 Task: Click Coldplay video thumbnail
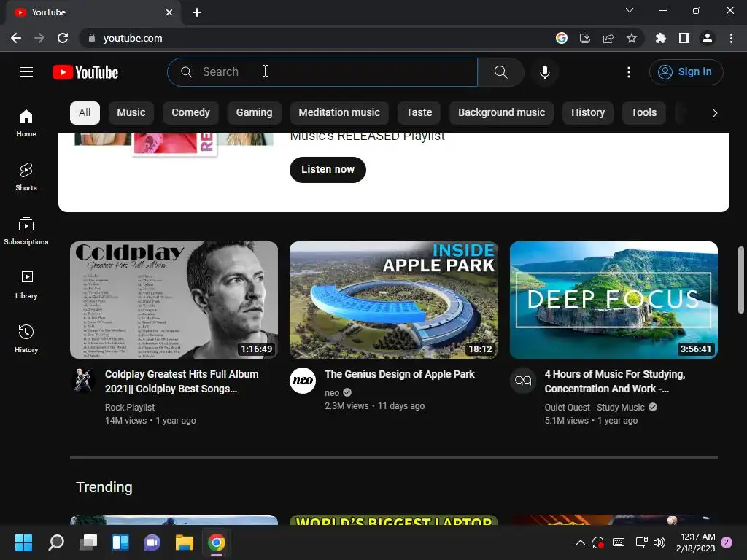click(174, 300)
